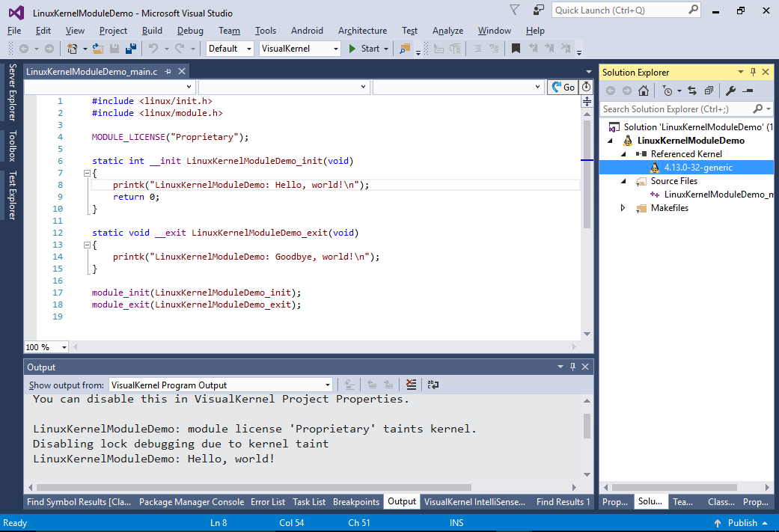Click the Undo arrow icon
779x532 pixels.
[x=153, y=48]
